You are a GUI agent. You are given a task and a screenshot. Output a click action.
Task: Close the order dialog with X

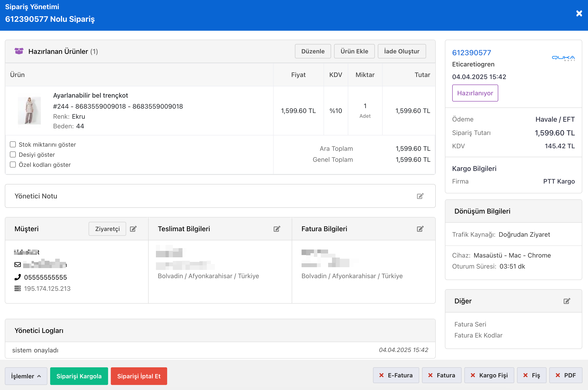click(579, 14)
